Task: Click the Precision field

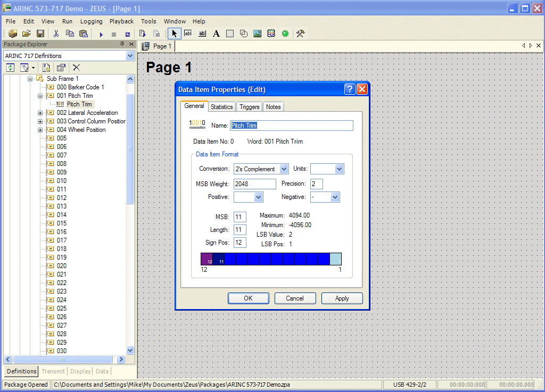Action: point(317,184)
